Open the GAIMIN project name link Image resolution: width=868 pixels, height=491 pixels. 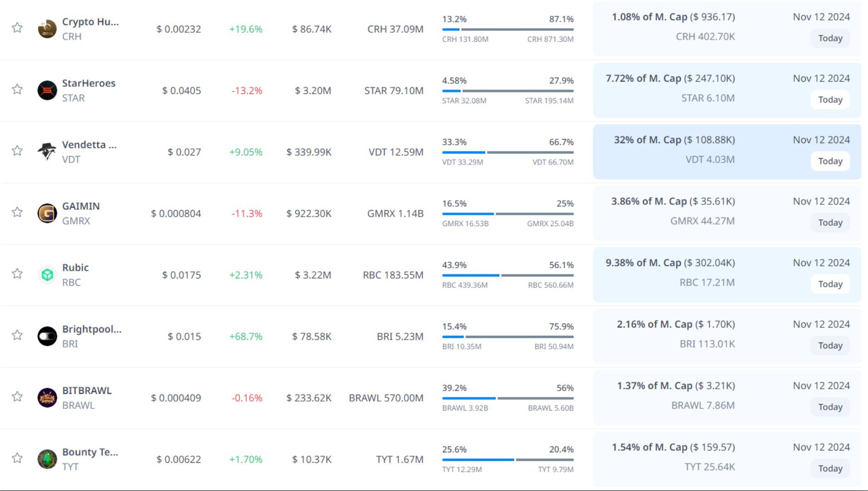[x=81, y=206]
